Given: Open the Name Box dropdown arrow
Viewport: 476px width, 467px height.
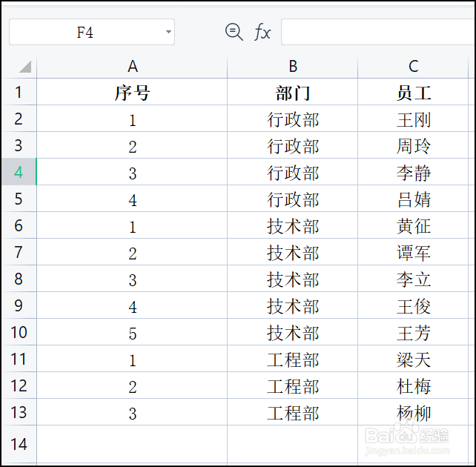Looking at the screenshot, I should point(168,33).
